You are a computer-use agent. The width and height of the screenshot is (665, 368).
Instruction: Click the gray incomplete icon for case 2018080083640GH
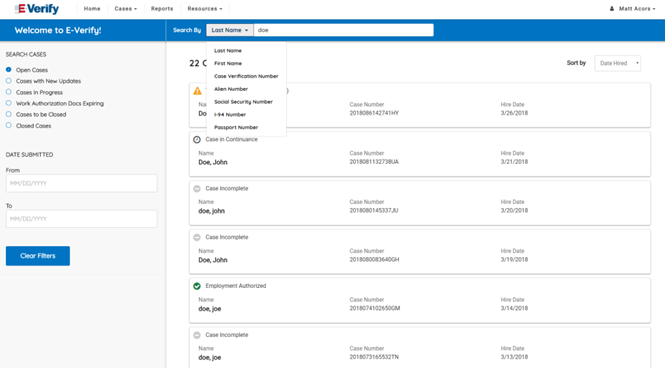click(197, 237)
